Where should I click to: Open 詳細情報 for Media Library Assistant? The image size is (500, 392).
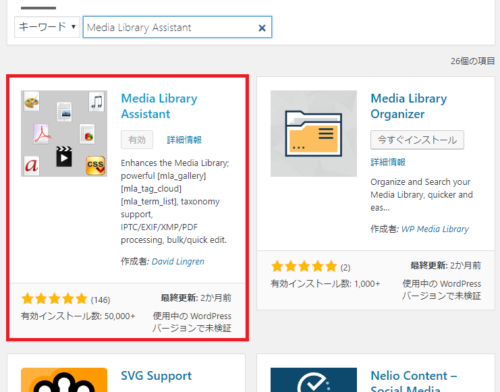[x=184, y=140]
